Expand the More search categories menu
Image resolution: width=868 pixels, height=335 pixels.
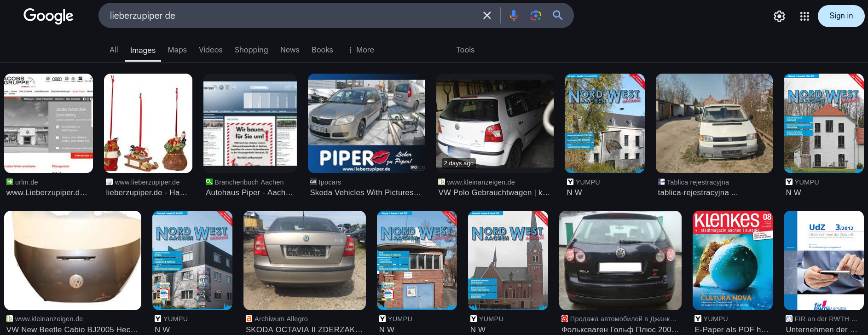point(361,50)
